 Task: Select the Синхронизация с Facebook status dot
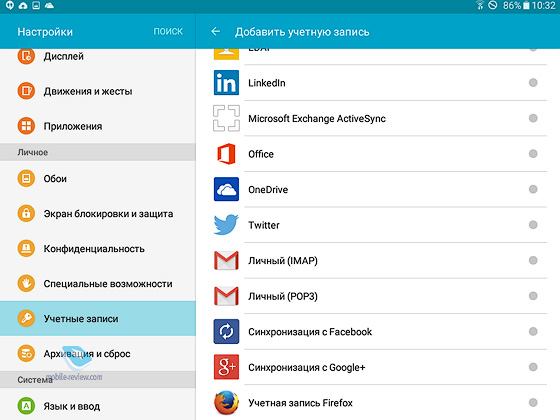(x=533, y=331)
